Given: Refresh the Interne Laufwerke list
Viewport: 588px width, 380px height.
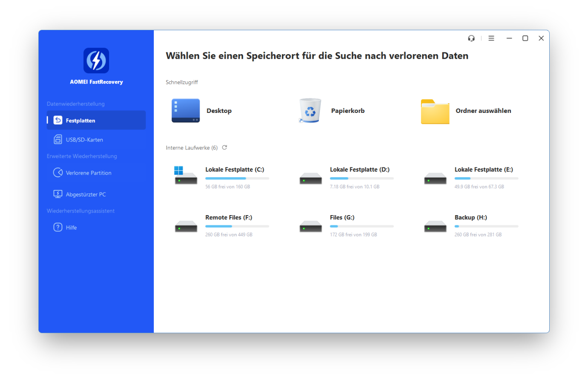Looking at the screenshot, I should click(225, 147).
